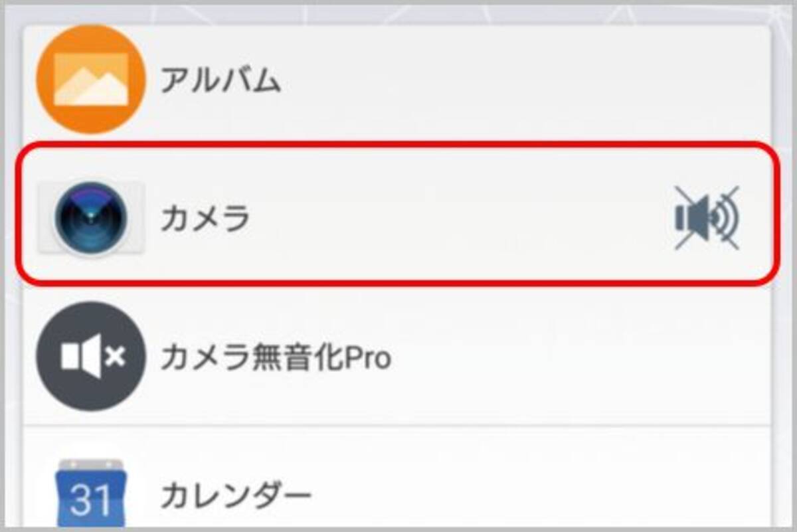
Task: Tap the Camera lens app icon
Action: click(x=90, y=218)
